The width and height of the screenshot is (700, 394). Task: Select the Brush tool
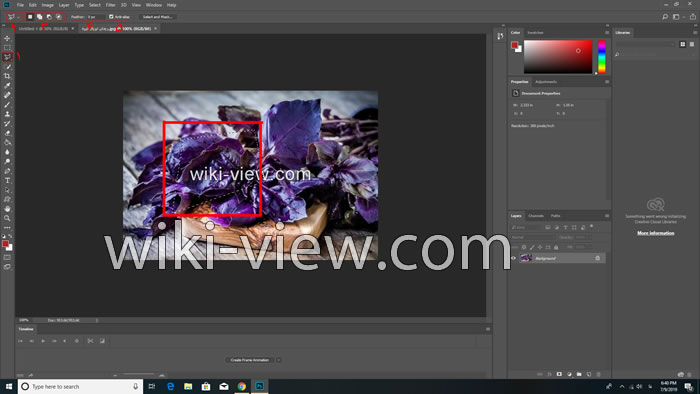tap(7, 105)
